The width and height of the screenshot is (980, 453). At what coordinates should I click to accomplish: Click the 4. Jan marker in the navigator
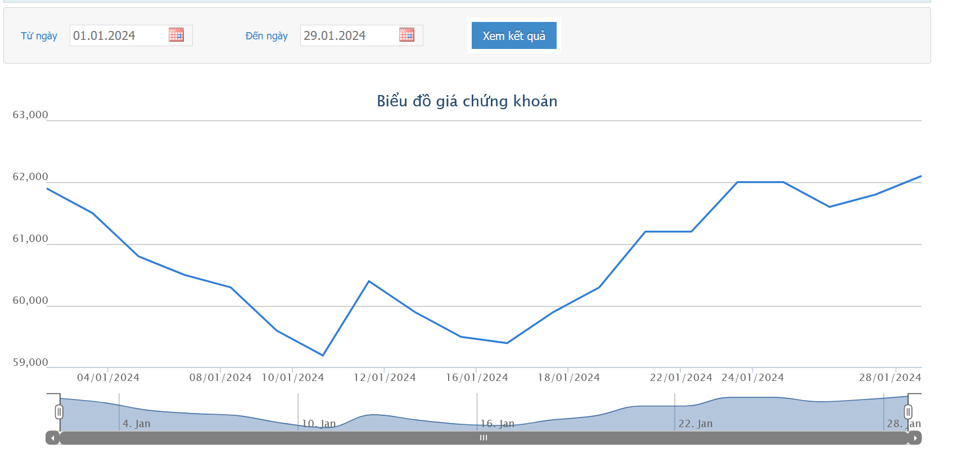137,424
